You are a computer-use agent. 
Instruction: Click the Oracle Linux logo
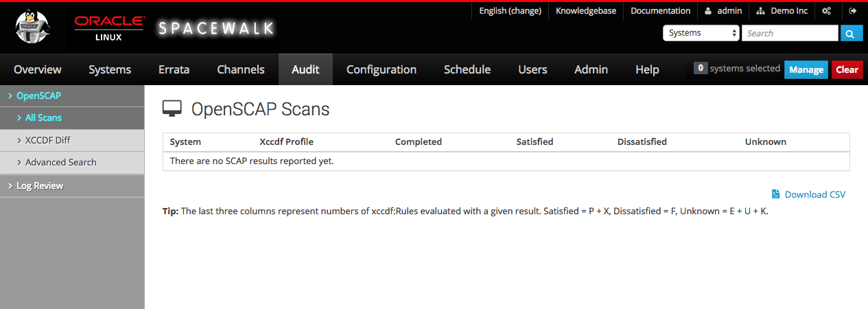[x=108, y=28]
